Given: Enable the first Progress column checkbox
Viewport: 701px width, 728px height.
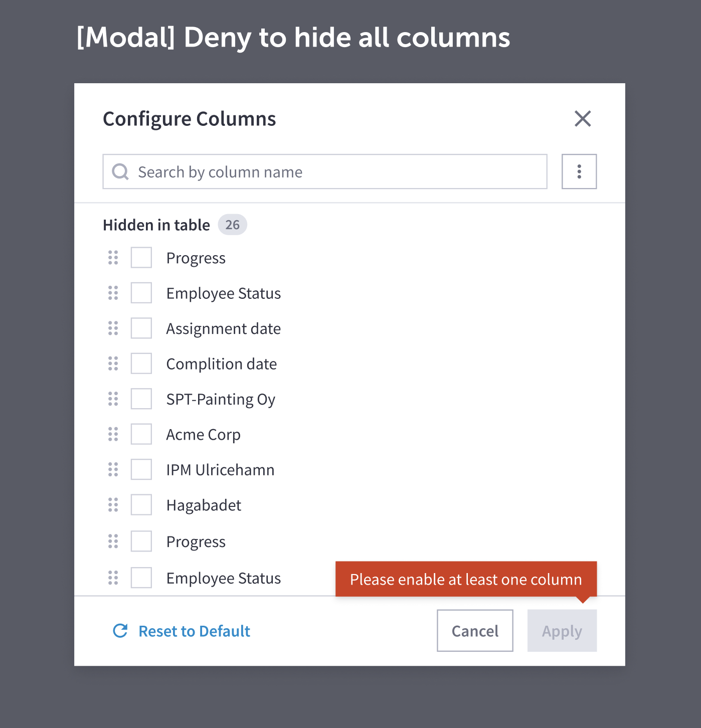Looking at the screenshot, I should tap(141, 257).
